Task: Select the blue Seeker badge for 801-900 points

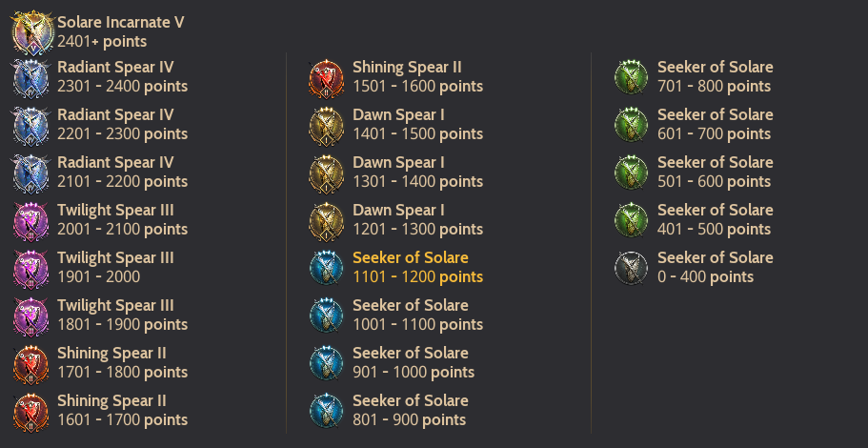Action: (327, 412)
